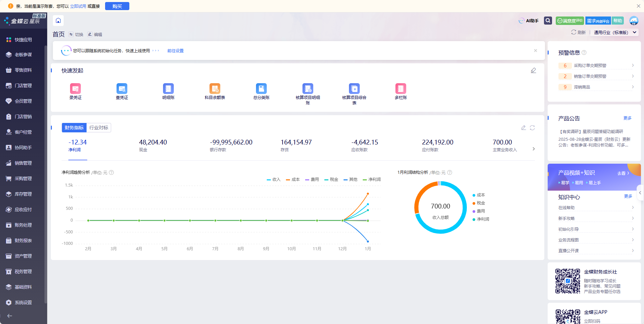Open the 明细账 ledger icon

168,89
